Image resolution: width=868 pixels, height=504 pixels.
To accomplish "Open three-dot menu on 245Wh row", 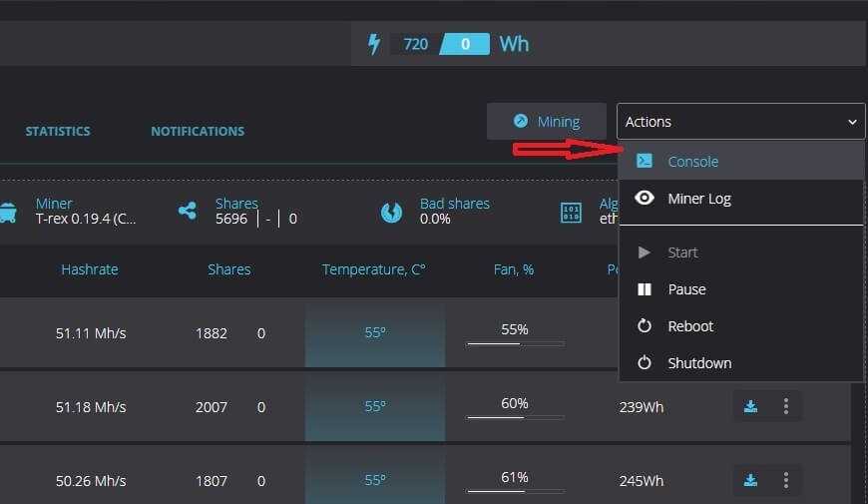I will tap(786, 480).
